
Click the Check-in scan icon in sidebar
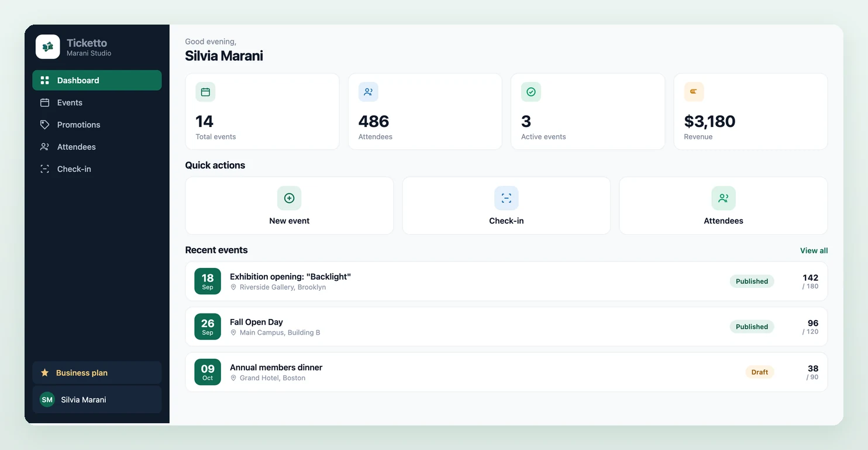click(44, 169)
